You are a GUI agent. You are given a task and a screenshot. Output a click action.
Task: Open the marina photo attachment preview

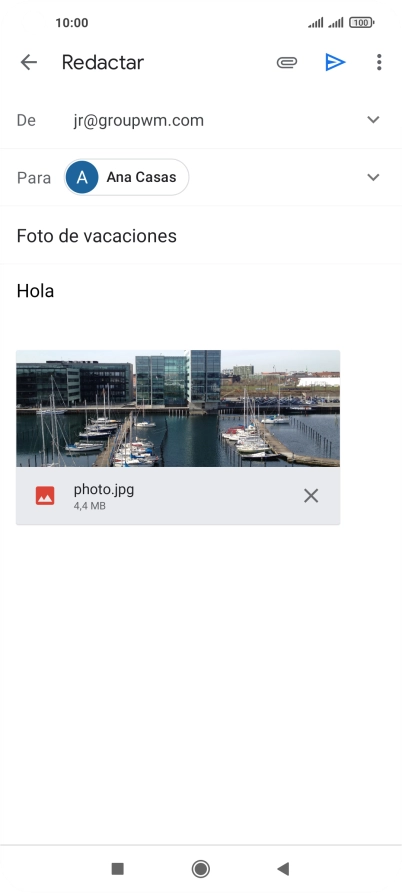pyautogui.click(x=178, y=408)
